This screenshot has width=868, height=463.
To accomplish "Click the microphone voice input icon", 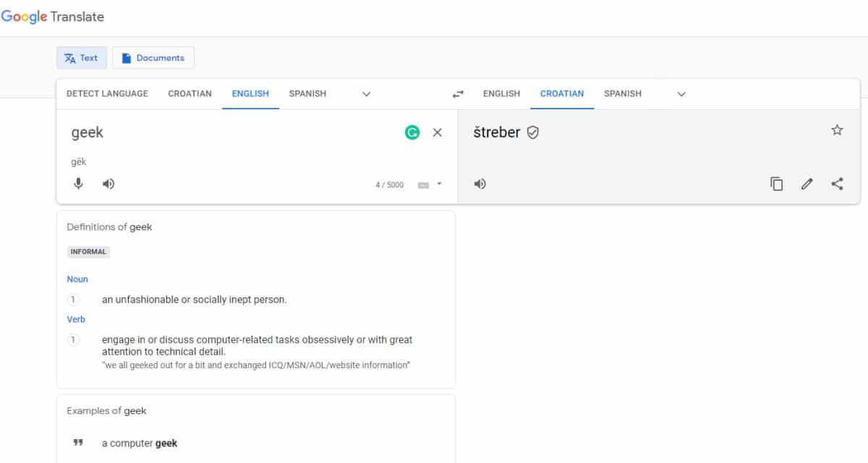I will (x=79, y=184).
